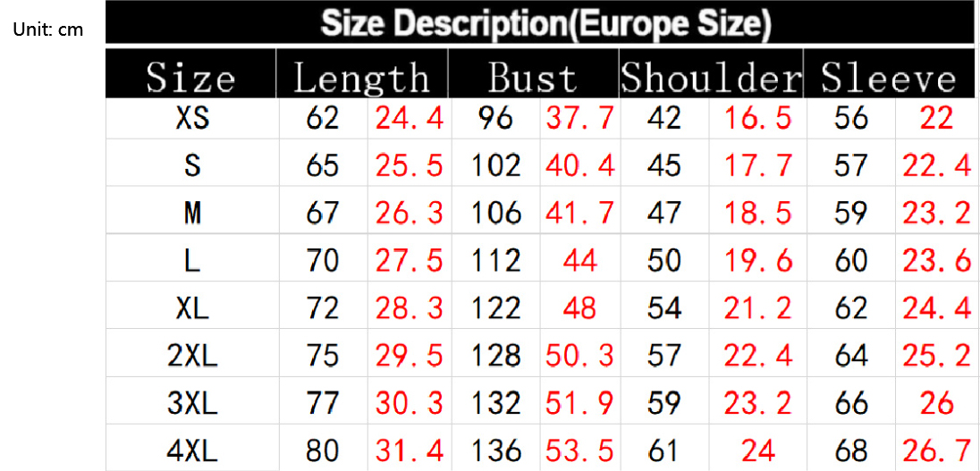The height and width of the screenshot is (471, 980).
Task: Select red shoulder value 18.5 for M
Action: pos(757,213)
